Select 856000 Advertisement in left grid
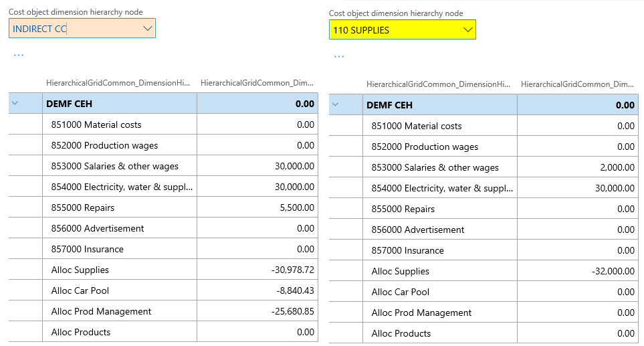This screenshot has height=346, width=644. point(98,228)
